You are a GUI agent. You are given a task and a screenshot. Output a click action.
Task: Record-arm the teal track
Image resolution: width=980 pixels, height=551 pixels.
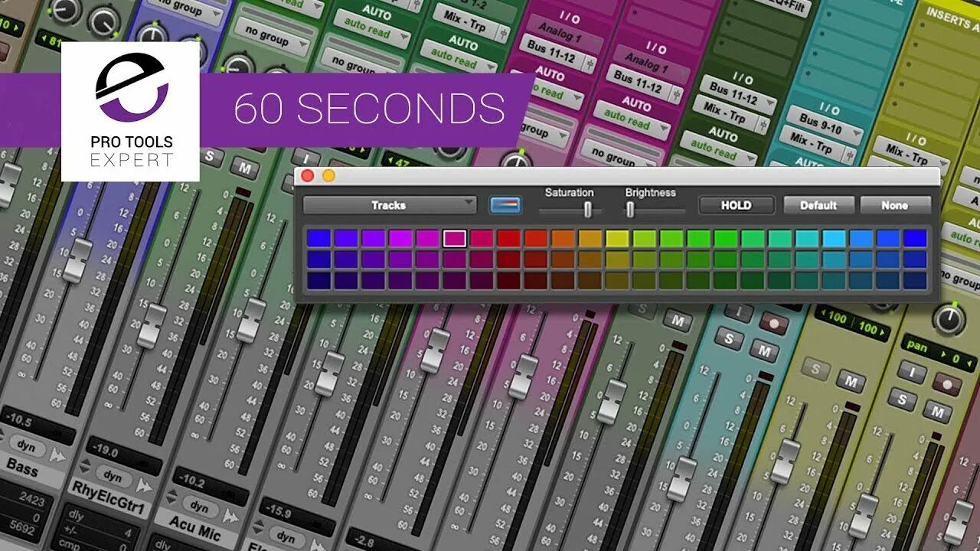[x=773, y=323]
